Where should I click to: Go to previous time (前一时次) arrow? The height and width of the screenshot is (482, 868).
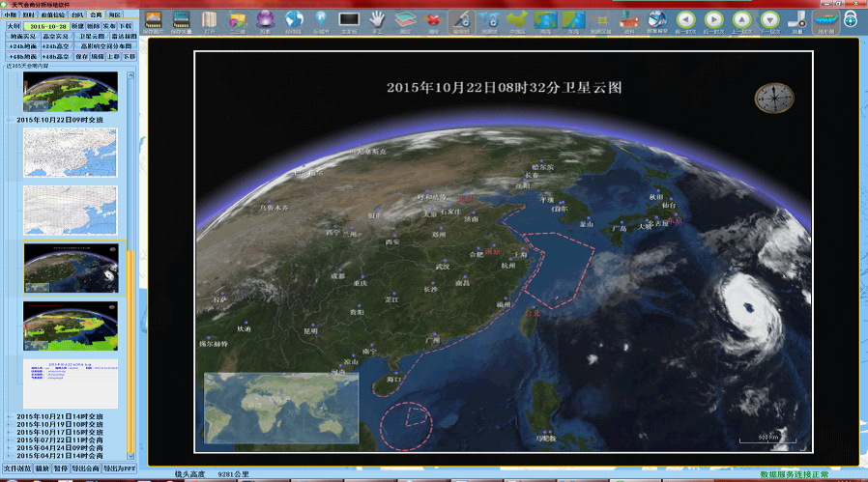coord(685,22)
